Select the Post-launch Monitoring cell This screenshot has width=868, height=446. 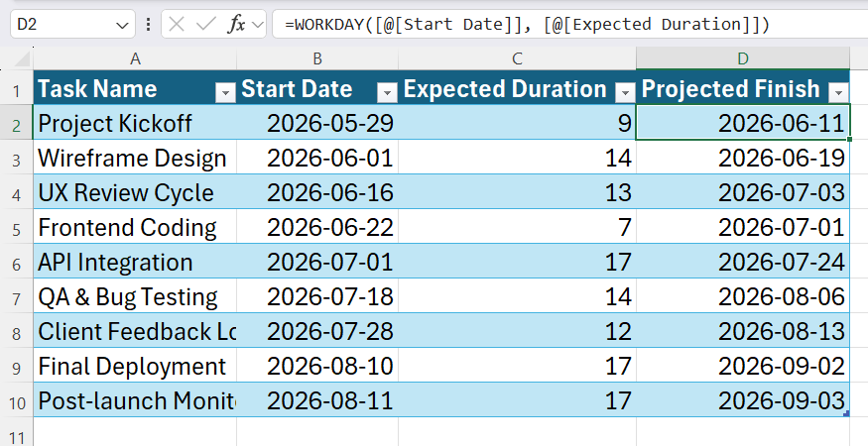[135, 400]
